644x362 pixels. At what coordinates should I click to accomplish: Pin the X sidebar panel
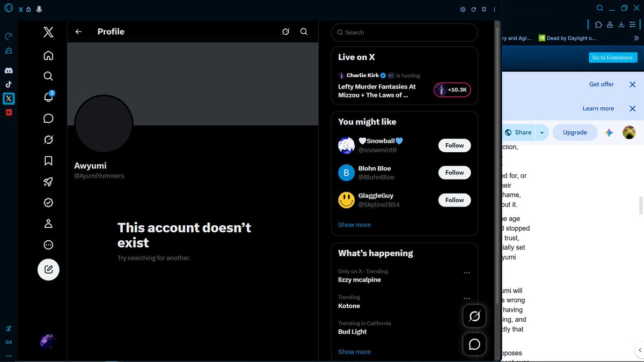tap(484, 9)
